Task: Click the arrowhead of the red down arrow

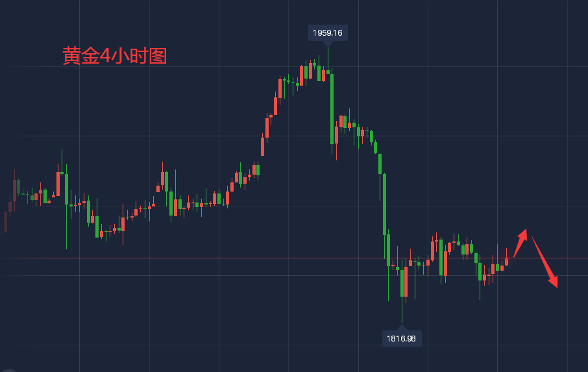Action: [x=554, y=282]
